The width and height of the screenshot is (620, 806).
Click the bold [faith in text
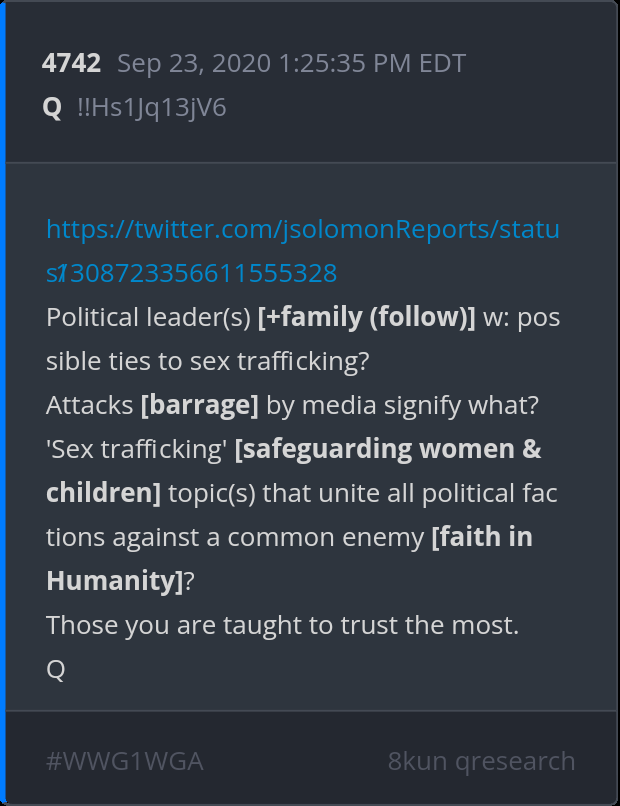(x=481, y=537)
